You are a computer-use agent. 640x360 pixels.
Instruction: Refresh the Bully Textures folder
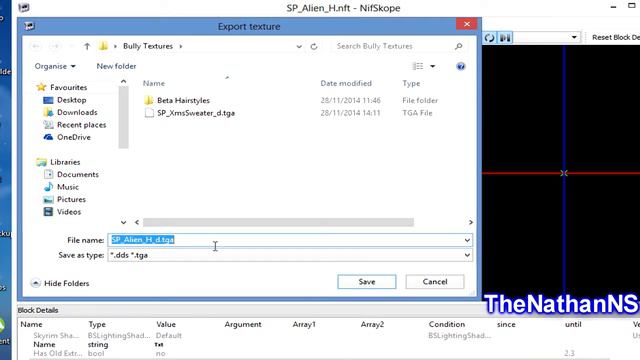click(314, 46)
